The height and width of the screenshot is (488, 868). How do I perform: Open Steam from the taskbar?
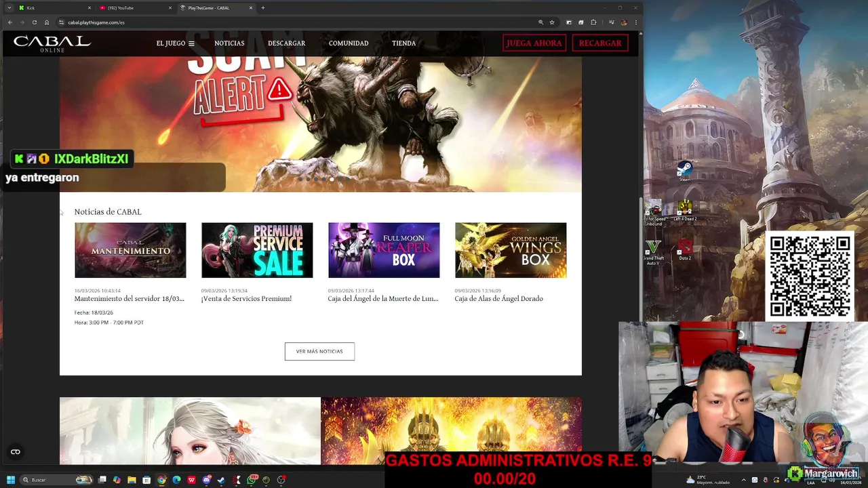(221, 480)
